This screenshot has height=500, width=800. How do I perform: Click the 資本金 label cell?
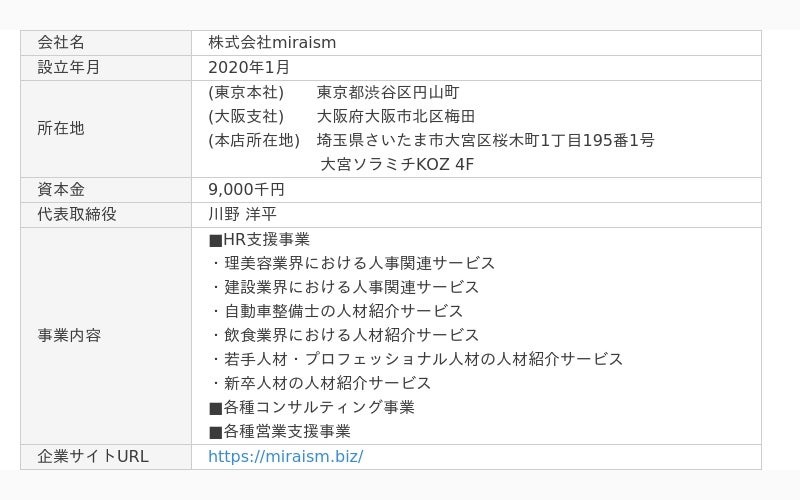[106, 190]
